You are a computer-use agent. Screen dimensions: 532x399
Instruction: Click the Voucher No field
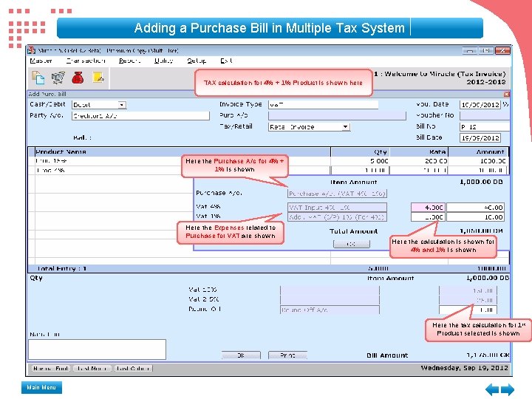click(485, 116)
